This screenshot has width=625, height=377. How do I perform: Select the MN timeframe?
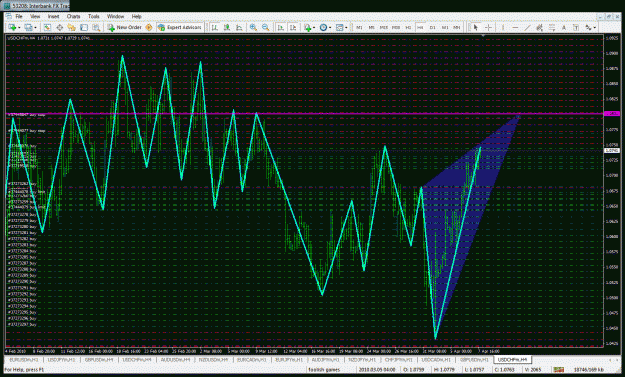(x=457, y=27)
